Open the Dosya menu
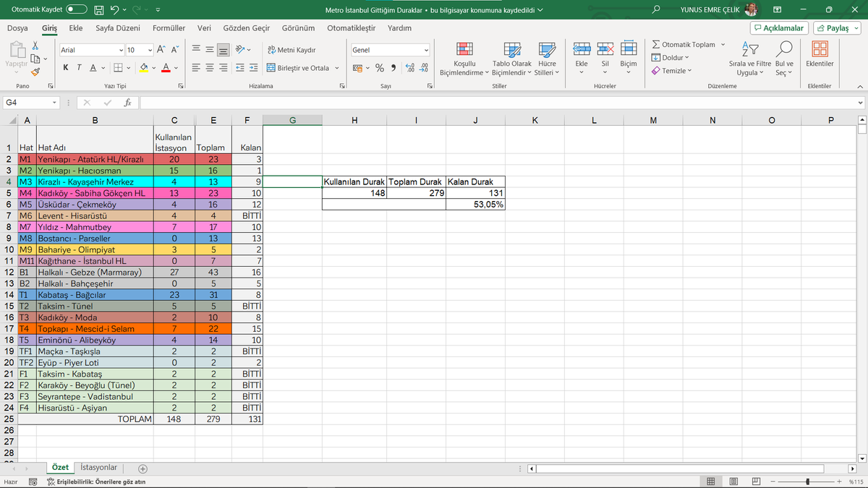The image size is (868, 488). pos(17,28)
